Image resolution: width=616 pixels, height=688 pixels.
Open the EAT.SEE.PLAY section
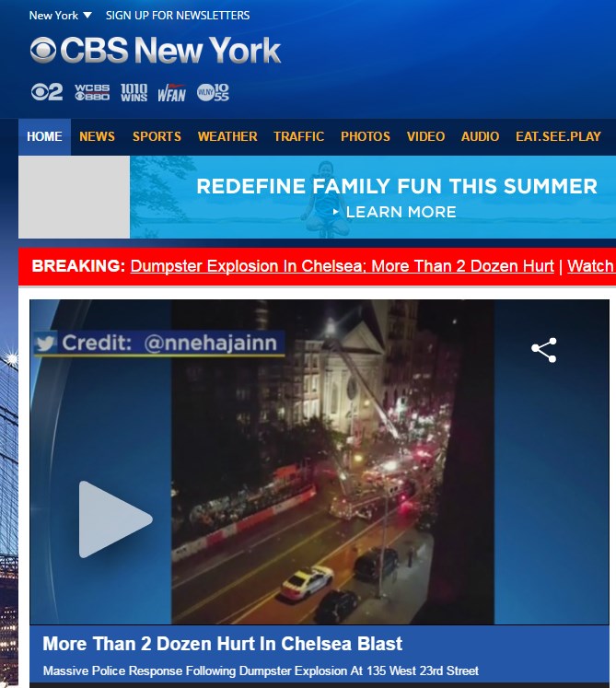point(558,136)
